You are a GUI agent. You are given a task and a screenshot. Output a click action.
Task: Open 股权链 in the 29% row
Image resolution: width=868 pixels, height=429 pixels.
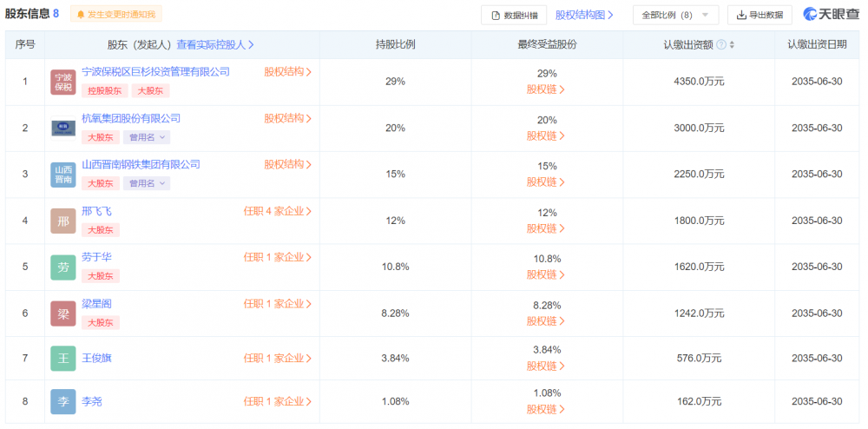pyautogui.click(x=546, y=89)
